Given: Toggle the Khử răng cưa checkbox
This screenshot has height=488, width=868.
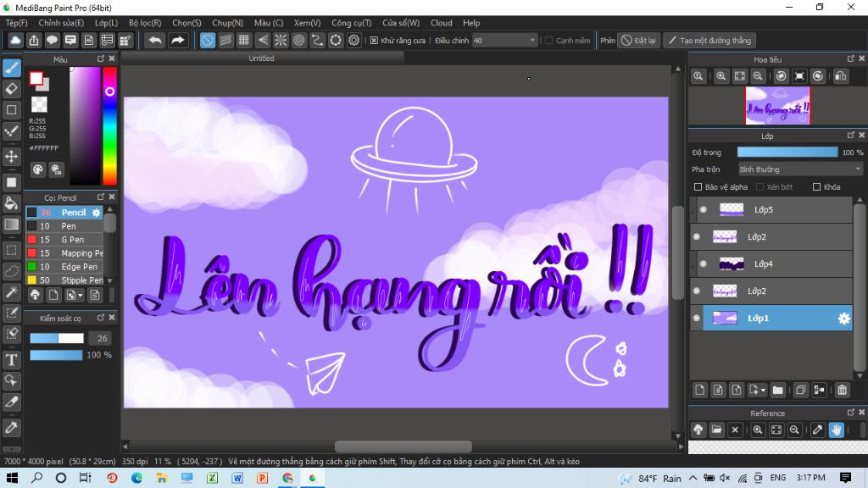Looking at the screenshot, I should tap(374, 41).
